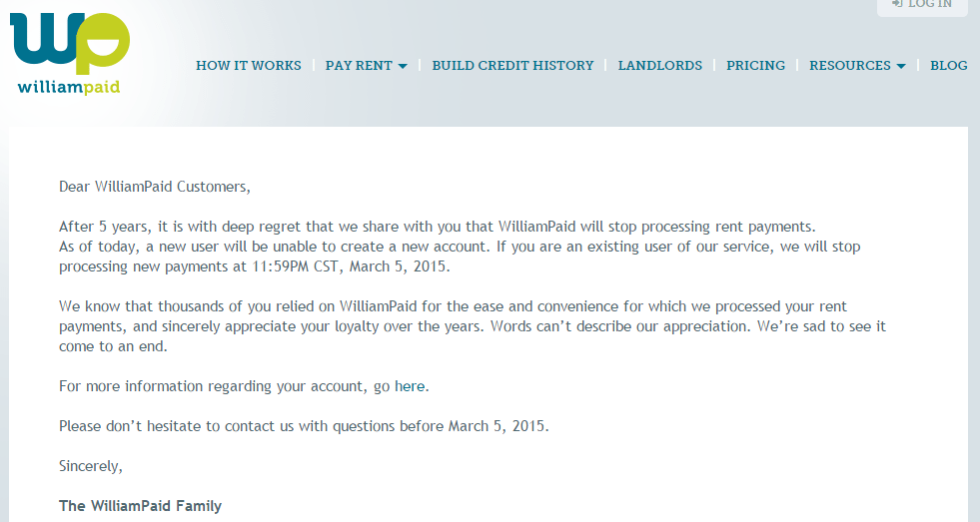Click the "Dear WilliamPaid Customers," greeting
Image resolution: width=980 pixels, height=522 pixels.
tap(155, 187)
